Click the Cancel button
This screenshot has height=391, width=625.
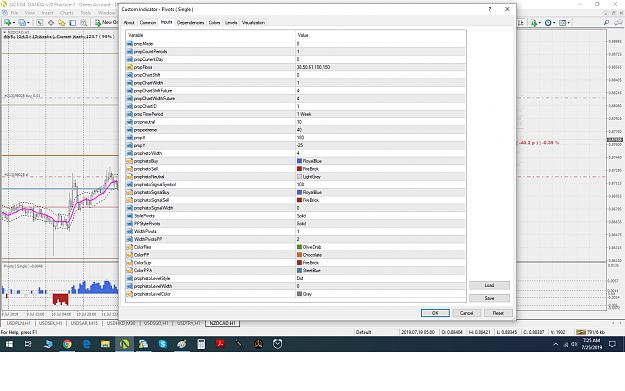pyautogui.click(x=466, y=313)
